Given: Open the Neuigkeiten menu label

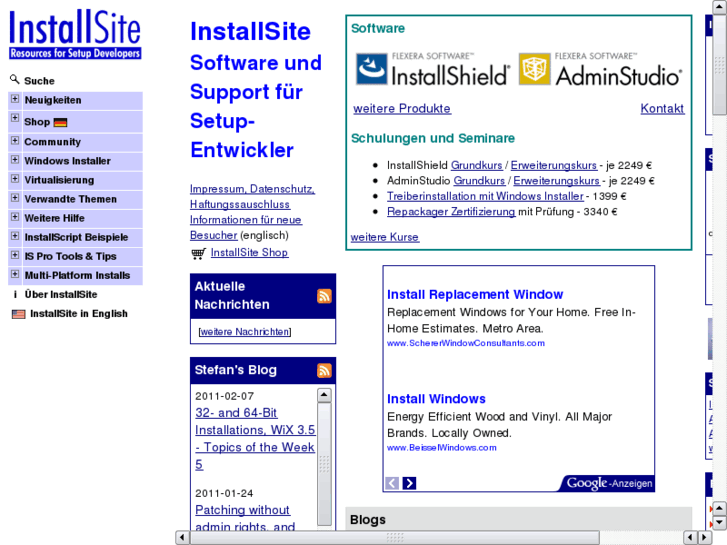Looking at the screenshot, I should (x=53, y=100).
